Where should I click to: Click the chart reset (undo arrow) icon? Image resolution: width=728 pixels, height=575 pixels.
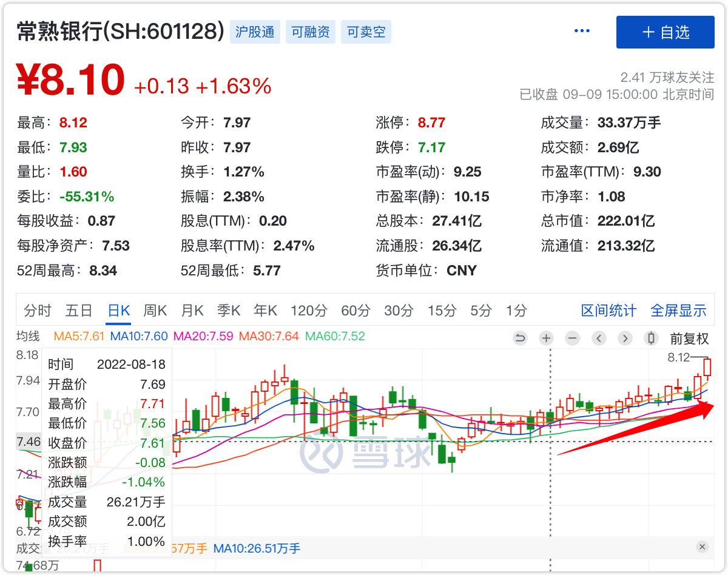coord(520,338)
